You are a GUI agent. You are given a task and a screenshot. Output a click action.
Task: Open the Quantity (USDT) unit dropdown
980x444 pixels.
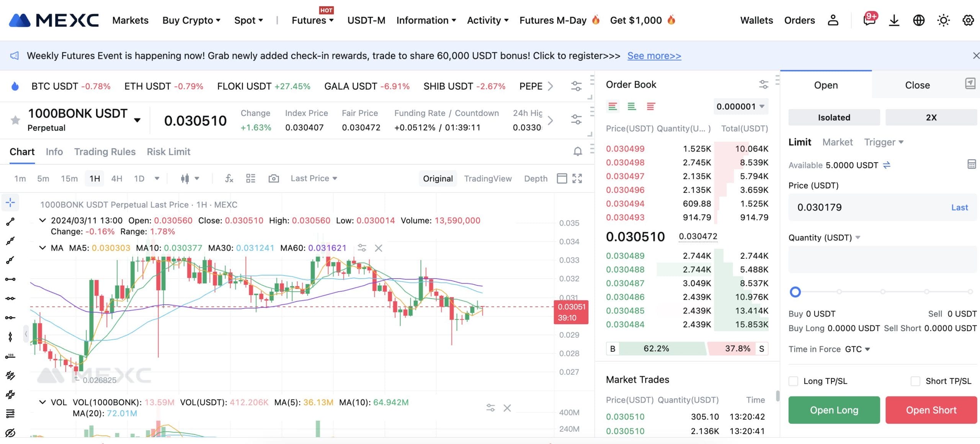[x=824, y=238]
